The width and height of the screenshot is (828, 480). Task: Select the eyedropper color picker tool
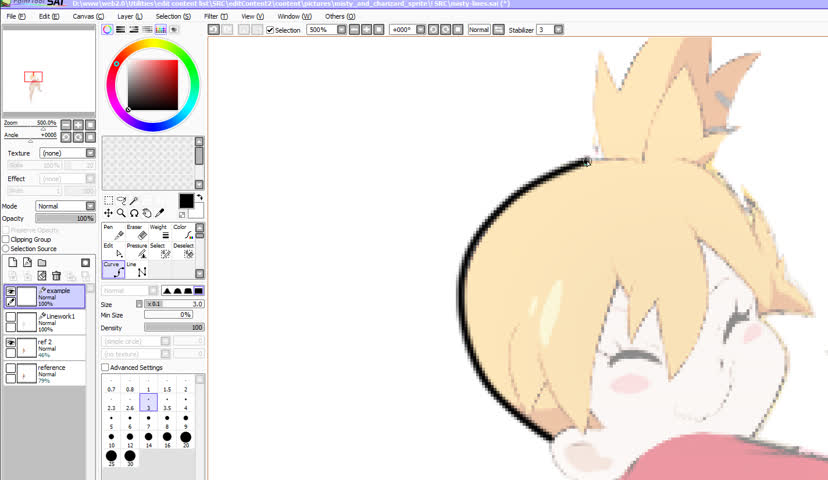[x=160, y=213]
